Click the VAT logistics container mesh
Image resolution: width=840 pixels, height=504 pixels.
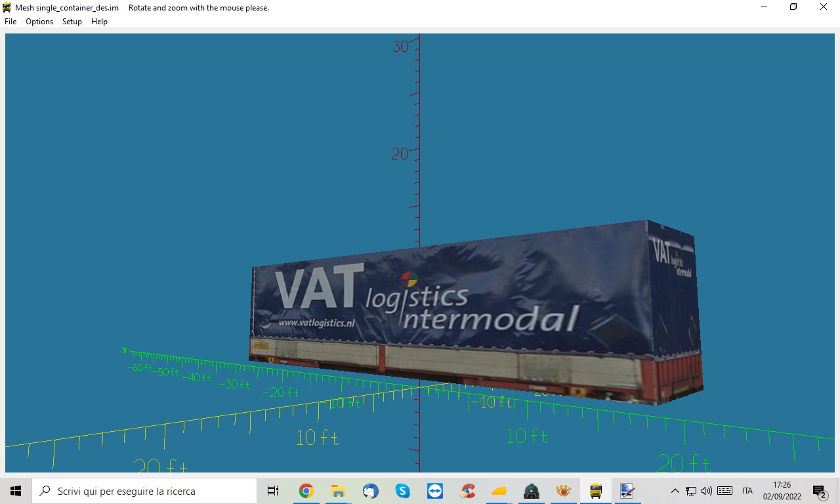click(x=475, y=314)
